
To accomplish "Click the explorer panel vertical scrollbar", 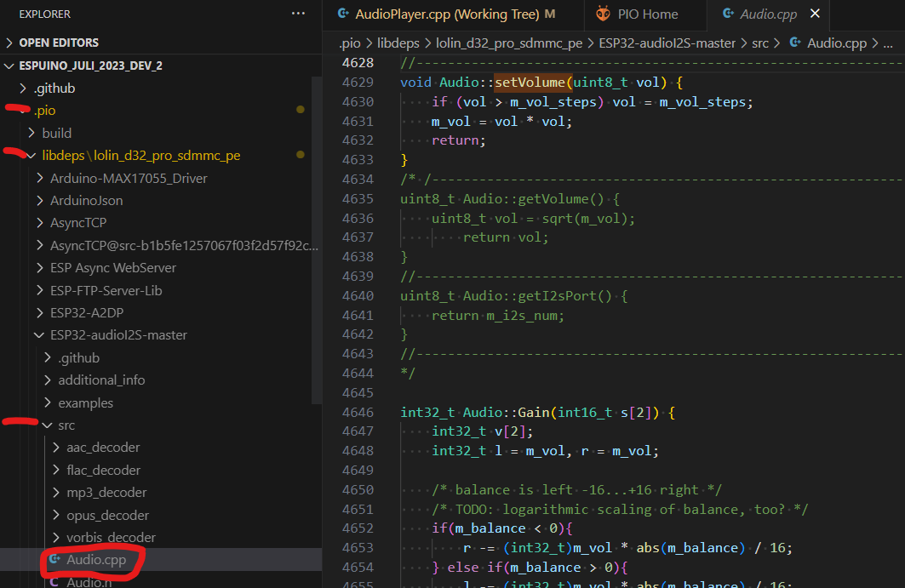I will click(317, 239).
